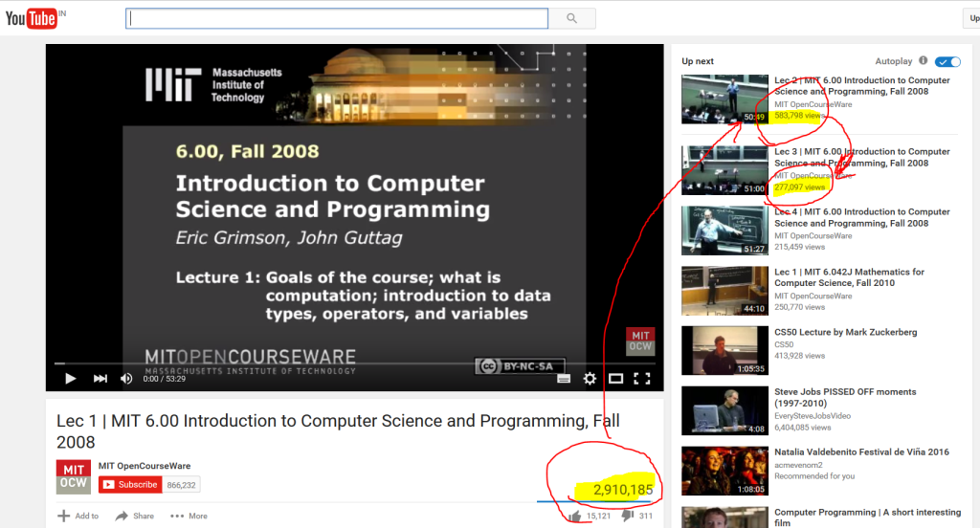Focus the YouTube search input field

(x=337, y=18)
